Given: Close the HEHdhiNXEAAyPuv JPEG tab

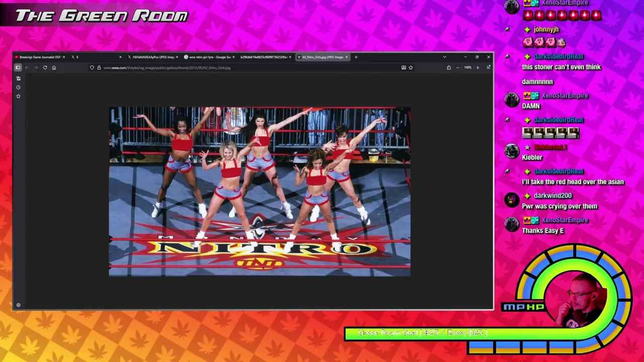Looking at the screenshot, I should (177, 57).
